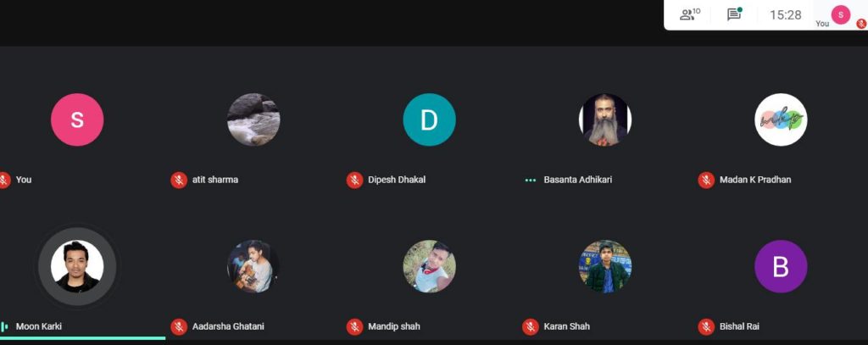The height and width of the screenshot is (345, 868).
Task: Select the teal D avatar of Dipesh Dhakal
Action: point(429,120)
